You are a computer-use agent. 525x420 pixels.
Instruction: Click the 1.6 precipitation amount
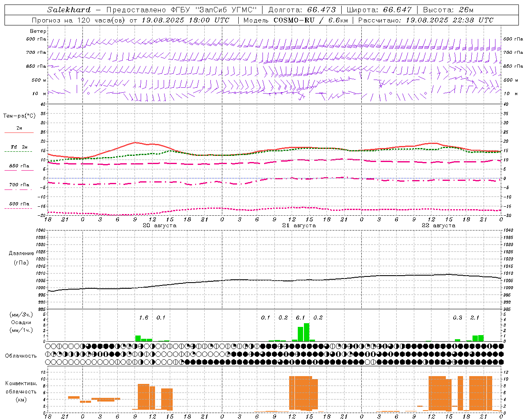tap(144, 317)
